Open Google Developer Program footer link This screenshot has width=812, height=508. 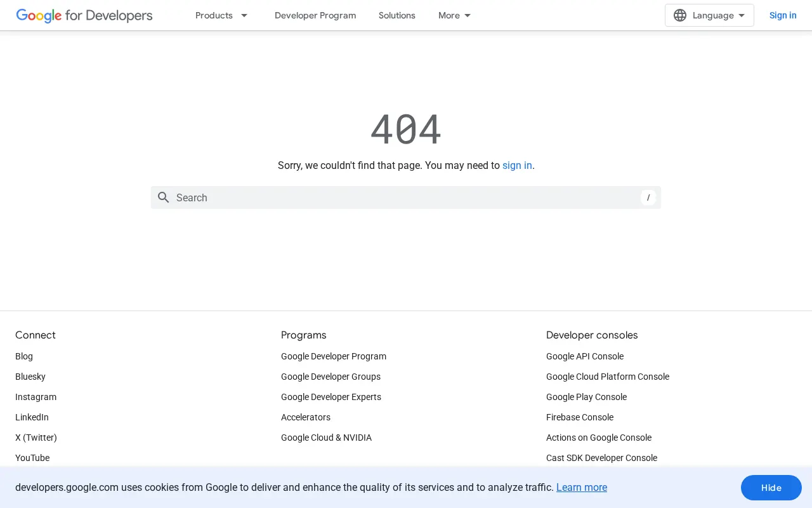pos(334,356)
